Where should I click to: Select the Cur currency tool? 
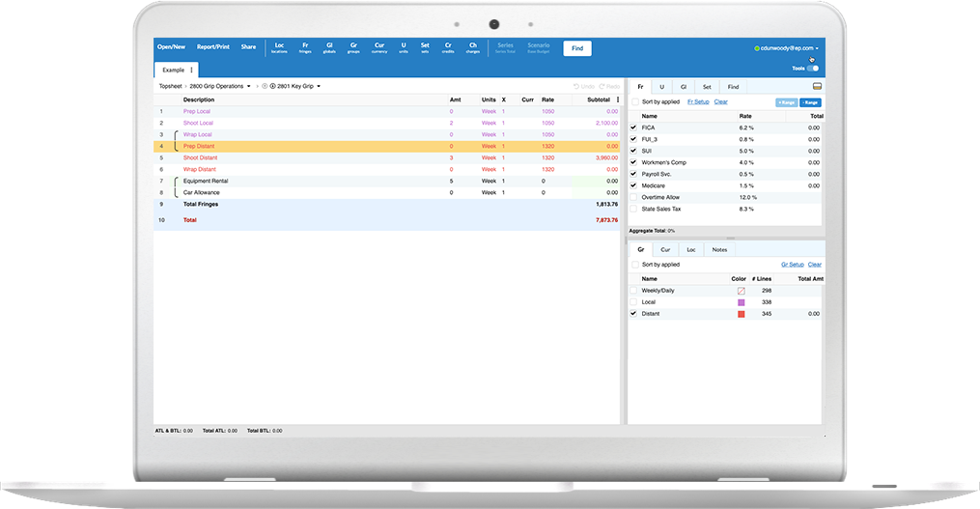click(x=379, y=47)
